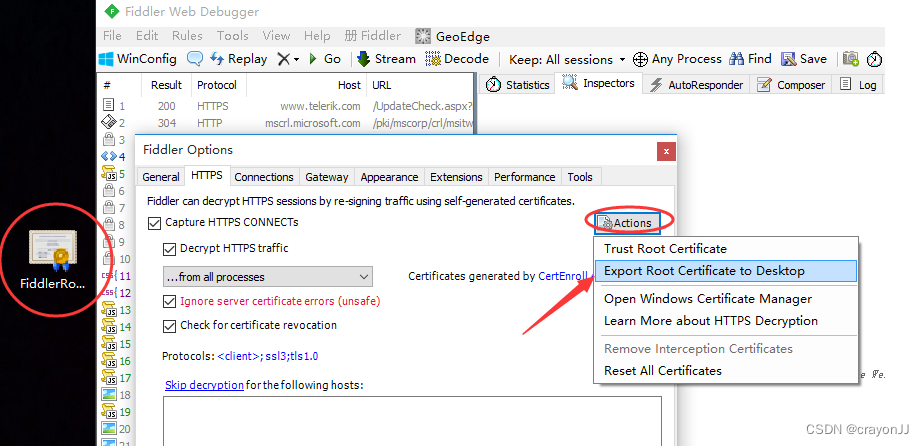Choose Export Root Certificate to Desktop
Viewport: 924px width, 446px height.
[725, 271]
